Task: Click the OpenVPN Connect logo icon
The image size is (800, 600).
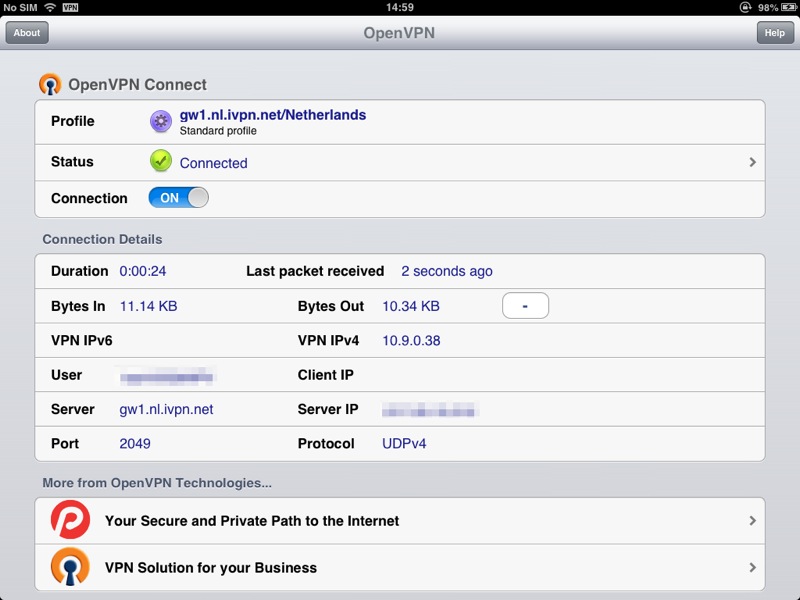Action: click(50, 84)
